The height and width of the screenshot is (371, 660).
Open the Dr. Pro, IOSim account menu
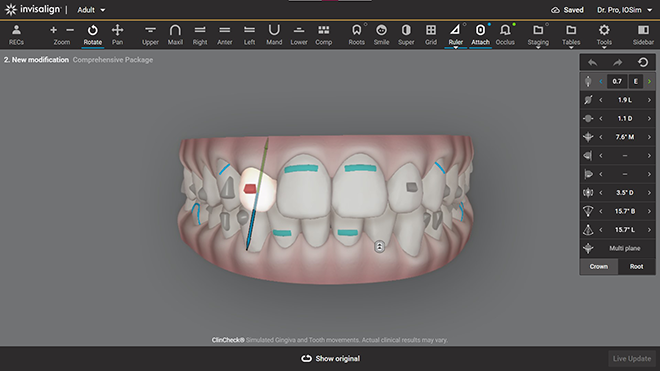(624, 10)
